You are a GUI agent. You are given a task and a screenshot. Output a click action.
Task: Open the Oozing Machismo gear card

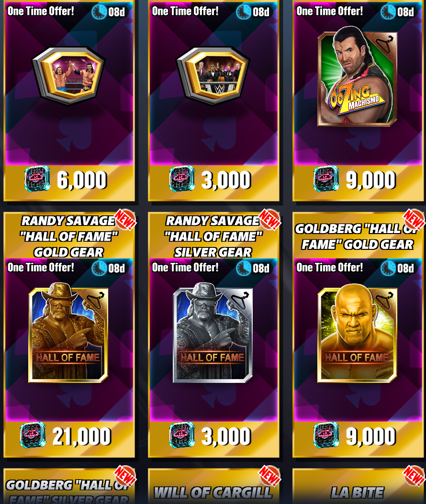357,78
